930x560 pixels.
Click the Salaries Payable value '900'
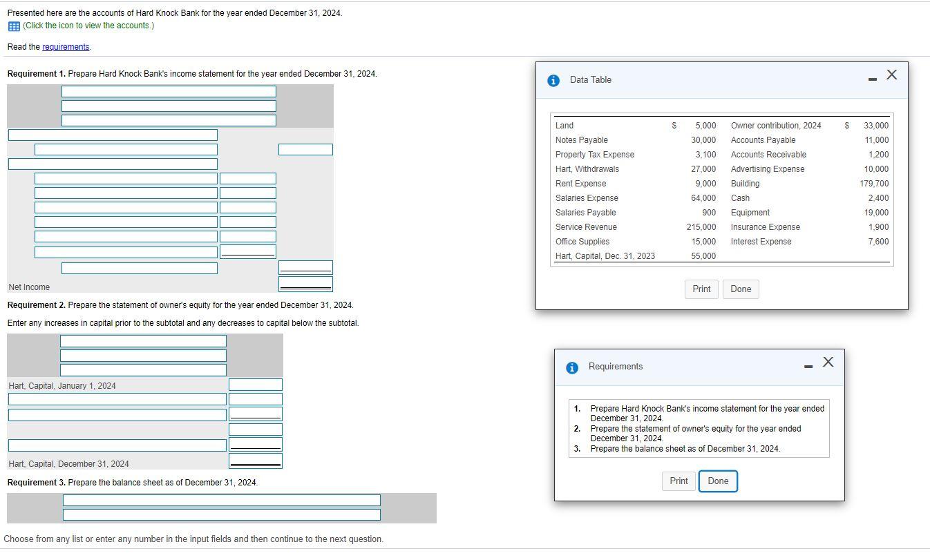pos(709,213)
